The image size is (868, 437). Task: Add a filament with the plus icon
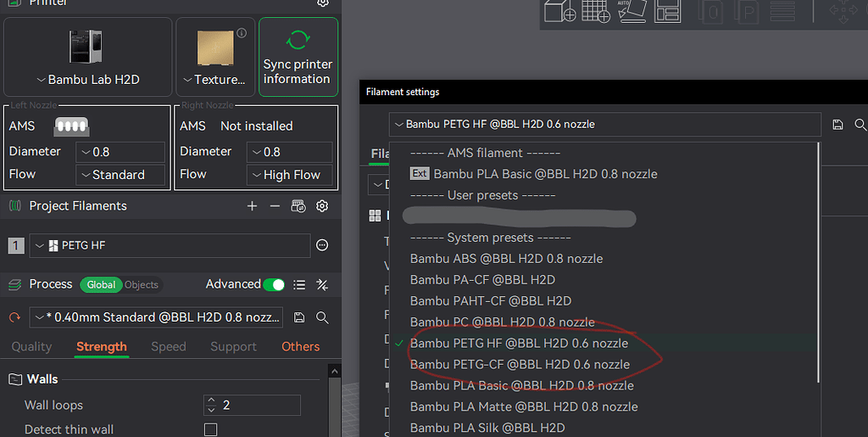[252, 206]
